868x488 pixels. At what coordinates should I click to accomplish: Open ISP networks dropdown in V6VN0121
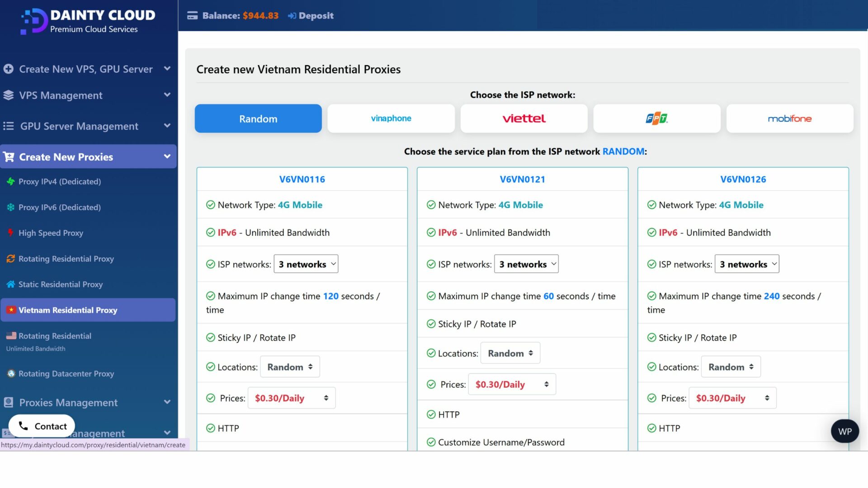click(x=526, y=264)
